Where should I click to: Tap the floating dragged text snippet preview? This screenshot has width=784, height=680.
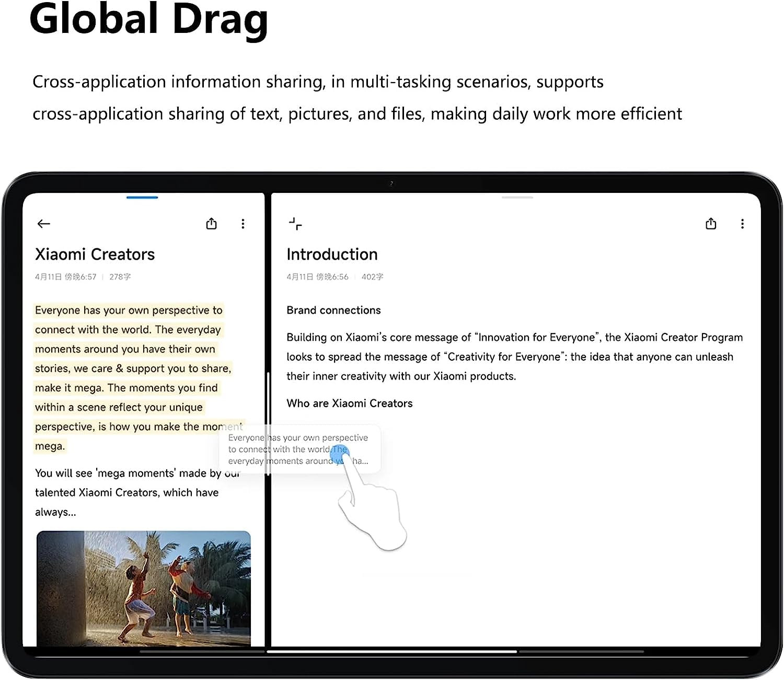coord(299,450)
